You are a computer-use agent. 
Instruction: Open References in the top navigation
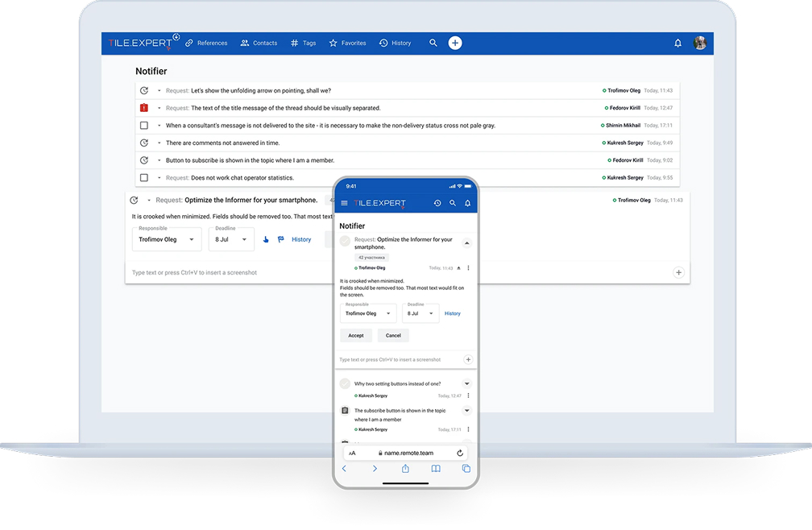click(x=206, y=43)
